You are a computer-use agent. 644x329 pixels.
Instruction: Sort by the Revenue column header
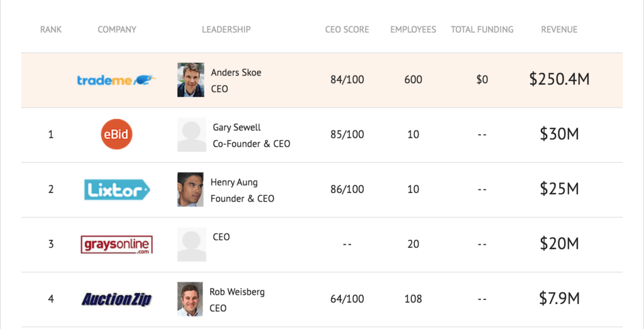pos(559,30)
